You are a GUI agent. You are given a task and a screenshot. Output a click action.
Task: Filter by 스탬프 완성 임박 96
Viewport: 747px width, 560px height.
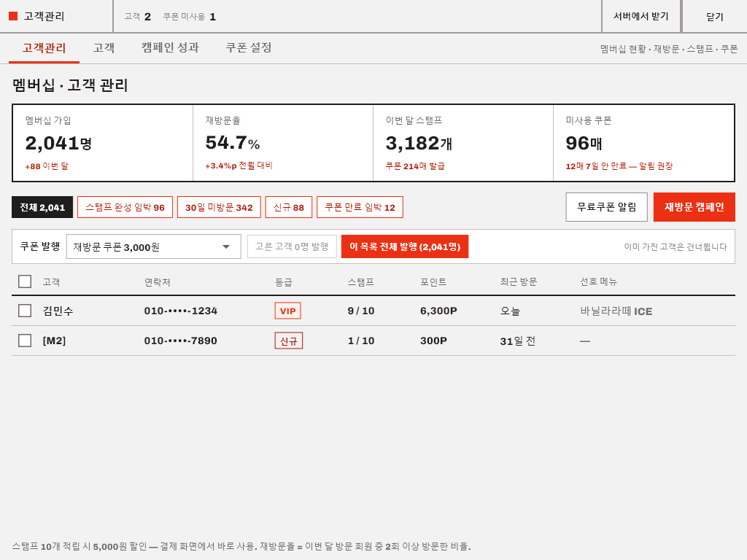[125, 207]
